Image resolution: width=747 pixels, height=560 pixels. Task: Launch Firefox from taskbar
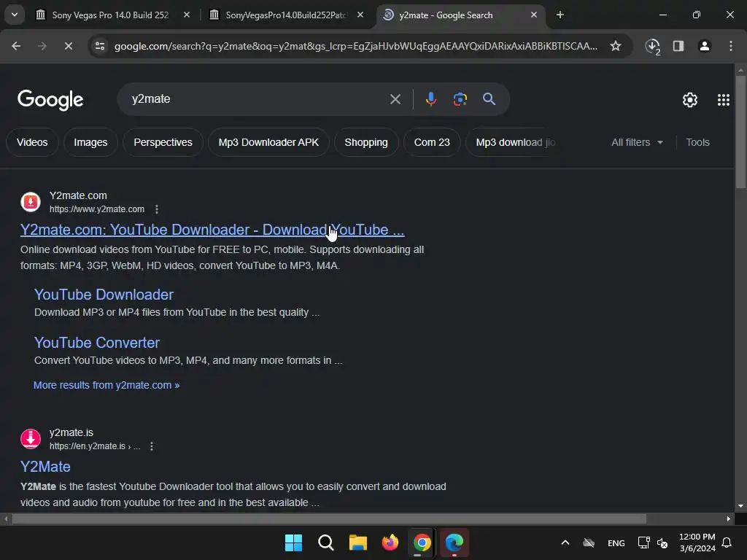(390, 542)
